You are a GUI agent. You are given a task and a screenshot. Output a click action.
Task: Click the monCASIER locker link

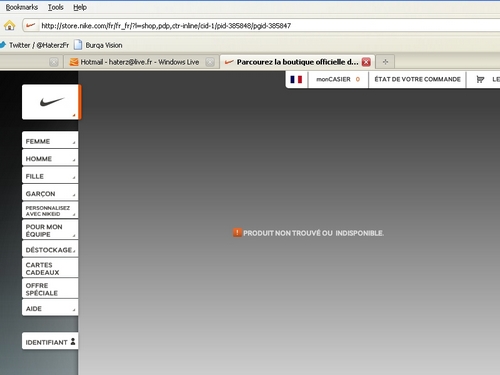pyautogui.click(x=338, y=79)
